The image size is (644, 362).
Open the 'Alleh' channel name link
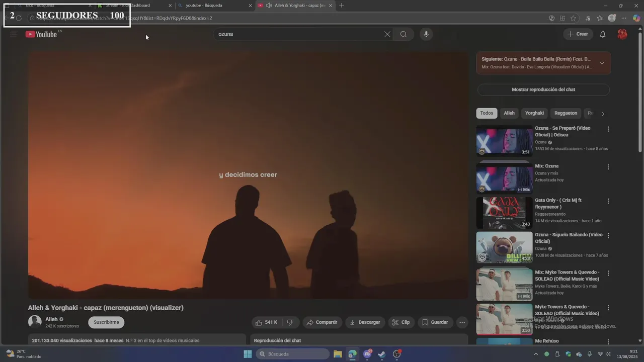point(51,319)
